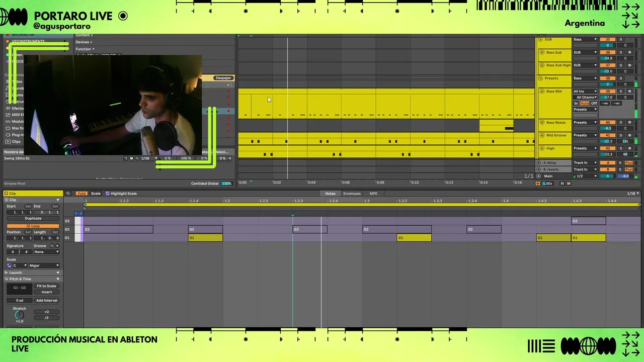The image size is (644, 362).
Task: Toggle the clip Loop button
Action: pos(33,226)
